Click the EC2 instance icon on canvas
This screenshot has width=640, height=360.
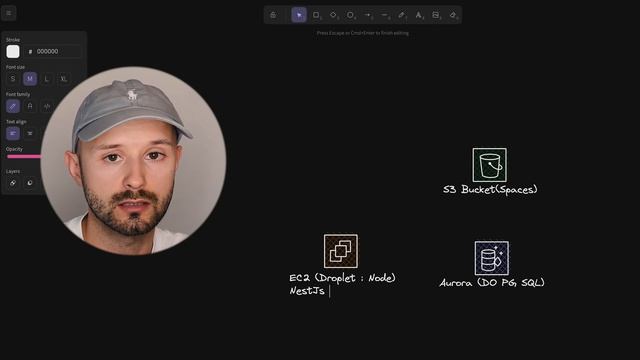(x=341, y=251)
